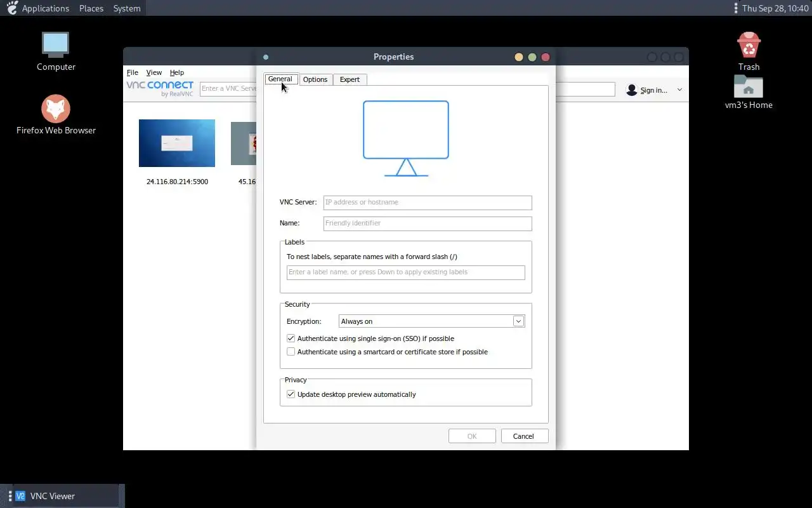Click the monitor illustration in Properties
812x508 pixels.
406,138
